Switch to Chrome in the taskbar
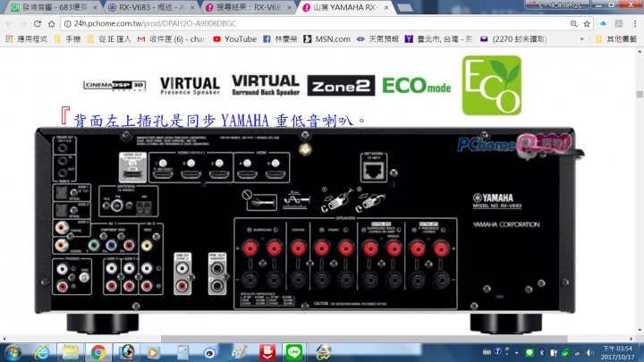The height and width of the screenshot is (362, 644). pos(98,352)
